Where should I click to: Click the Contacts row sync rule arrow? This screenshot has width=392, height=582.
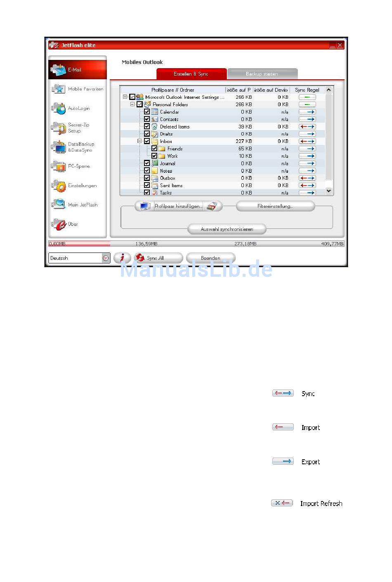307,119
